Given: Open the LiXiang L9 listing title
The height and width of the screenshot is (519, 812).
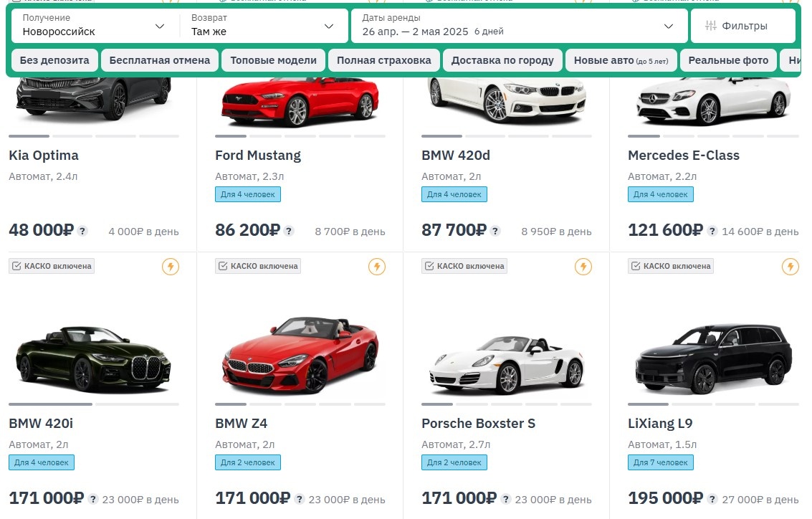Looking at the screenshot, I should [x=660, y=424].
